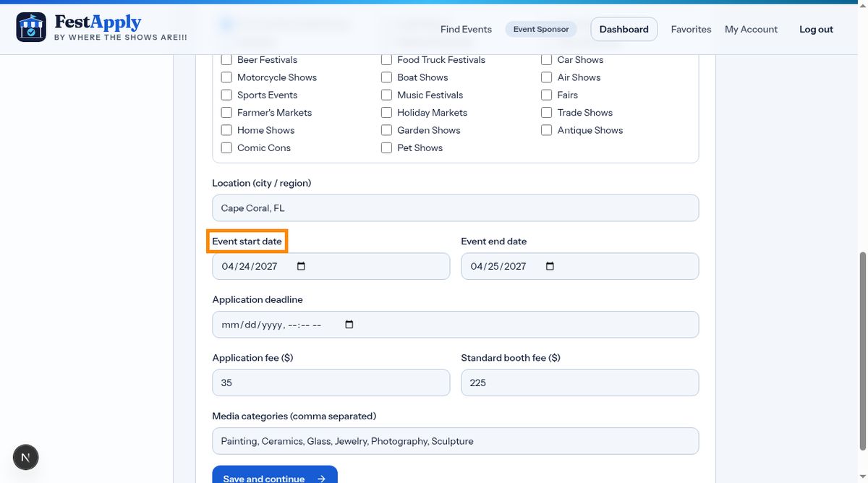Enable the Music Festivals checkbox
The height and width of the screenshot is (483, 868).
coord(386,95)
